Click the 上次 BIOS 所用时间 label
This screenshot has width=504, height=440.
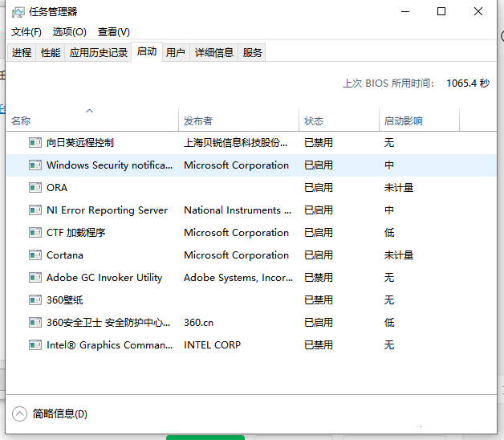coord(388,84)
